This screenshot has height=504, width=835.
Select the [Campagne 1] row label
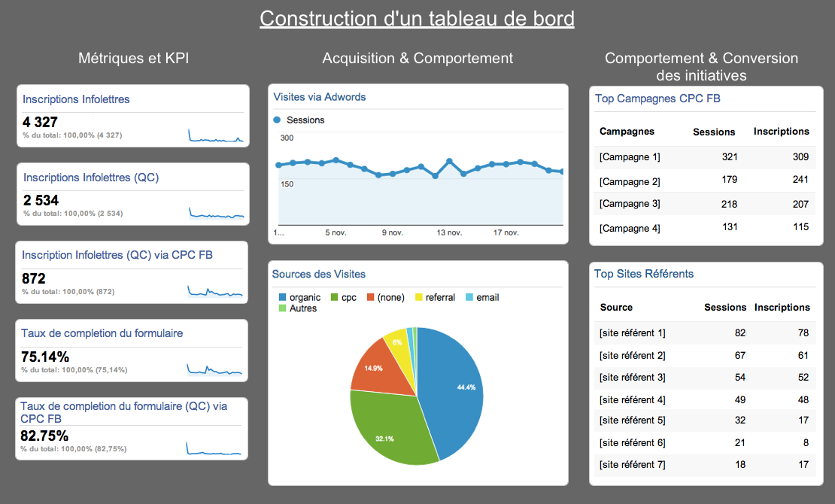click(630, 157)
